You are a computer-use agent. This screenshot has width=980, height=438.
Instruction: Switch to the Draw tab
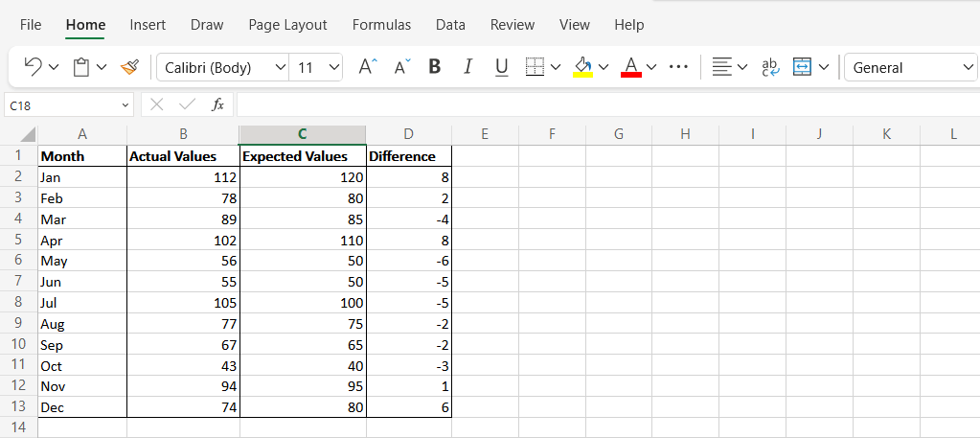pos(207,25)
